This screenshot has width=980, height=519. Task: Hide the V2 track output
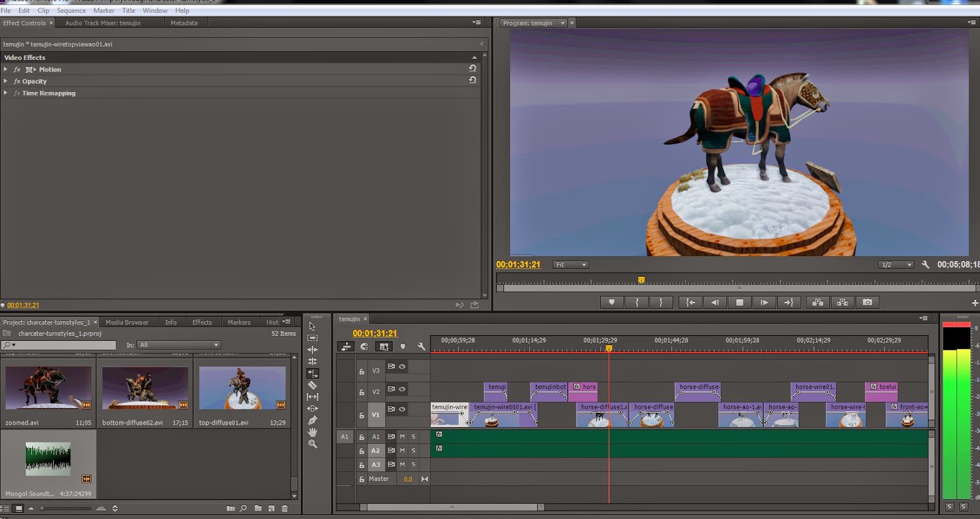coord(402,388)
